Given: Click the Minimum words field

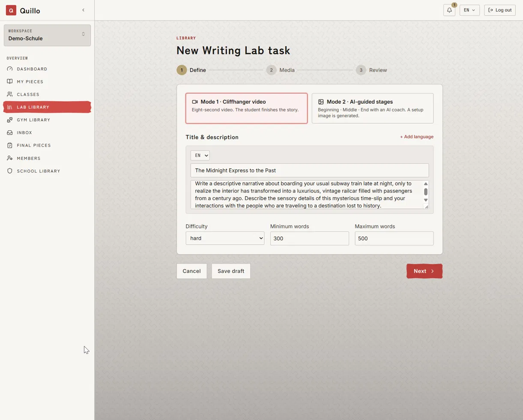Looking at the screenshot, I should [310, 238].
